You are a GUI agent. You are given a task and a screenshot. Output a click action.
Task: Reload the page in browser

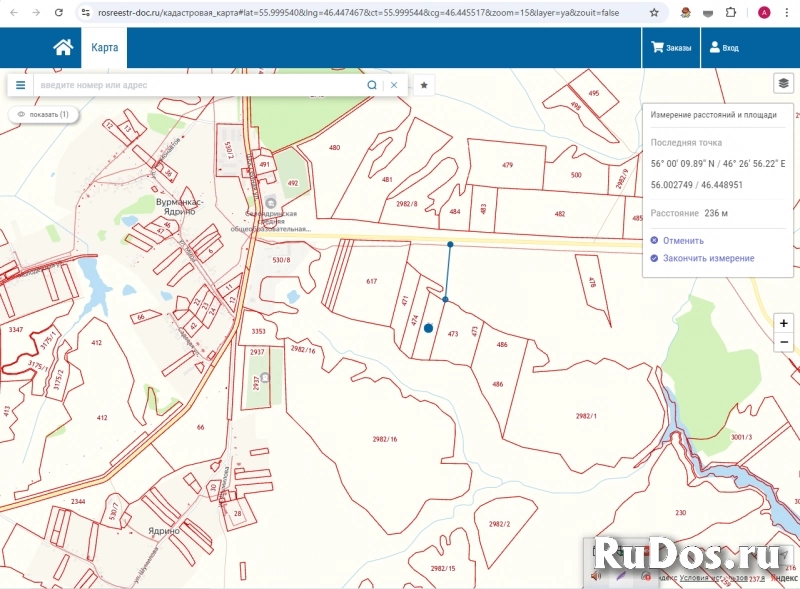click(59, 13)
